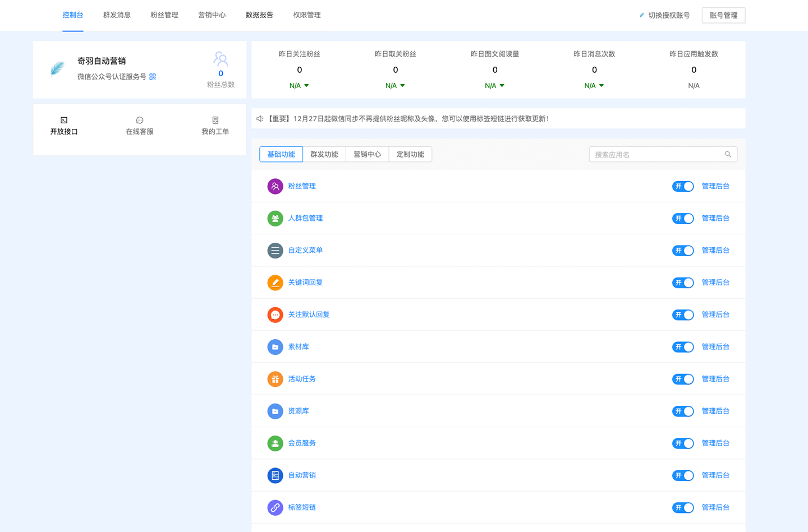Image resolution: width=808 pixels, height=532 pixels.
Task: Click the 【重要】12月27日 announcement text
Action: pos(407,119)
